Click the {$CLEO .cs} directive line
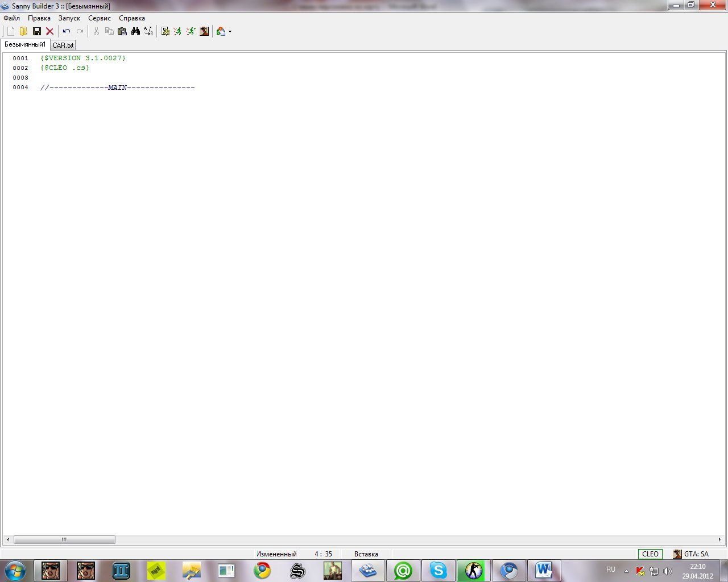The width and height of the screenshot is (728, 582). [65, 68]
